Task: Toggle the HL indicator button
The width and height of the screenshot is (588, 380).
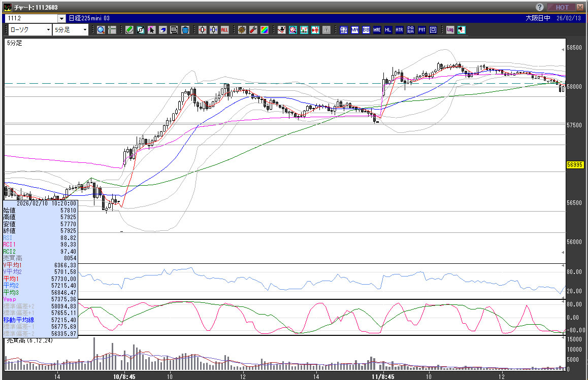Action: click(x=388, y=30)
